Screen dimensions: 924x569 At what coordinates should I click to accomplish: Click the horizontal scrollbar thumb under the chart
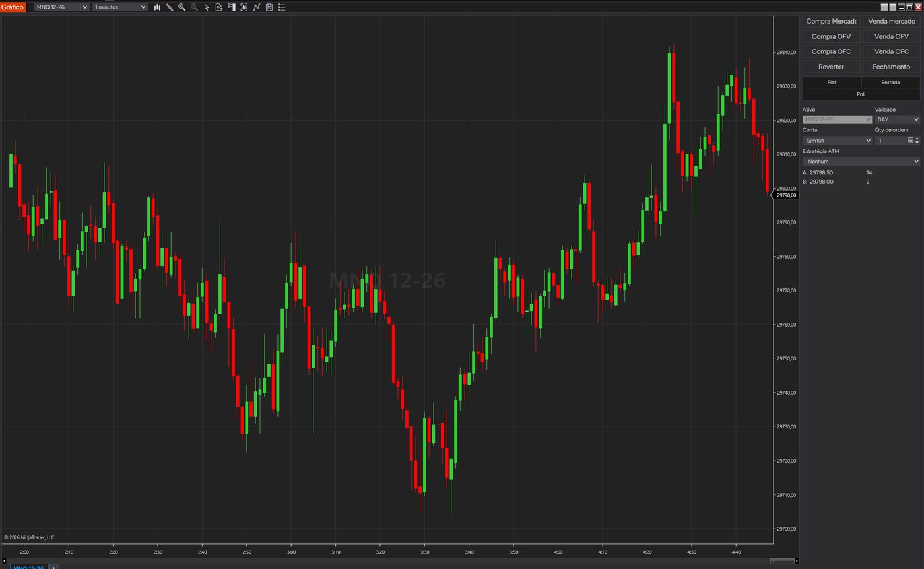[x=781, y=561]
